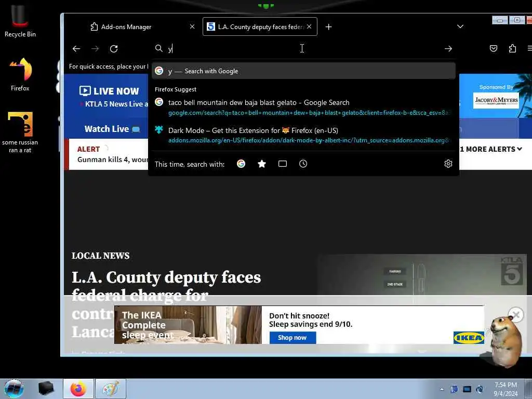532x399 pixels.
Task: Dismiss the banner ad with the X button
Action: click(x=516, y=315)
